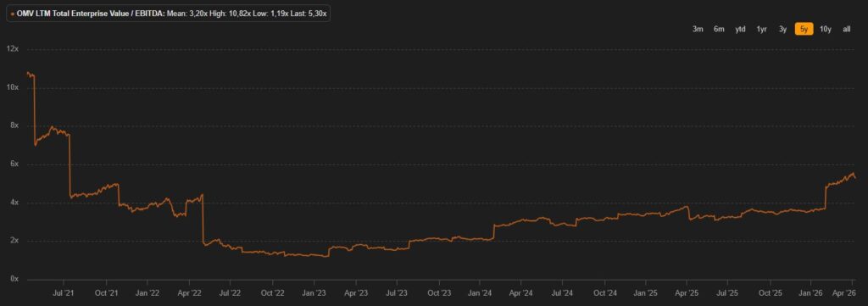Image resolution: width=868 pixels, height=306 pixels.
Task: Switch chart to ytd range
Action: click(740, 30)
